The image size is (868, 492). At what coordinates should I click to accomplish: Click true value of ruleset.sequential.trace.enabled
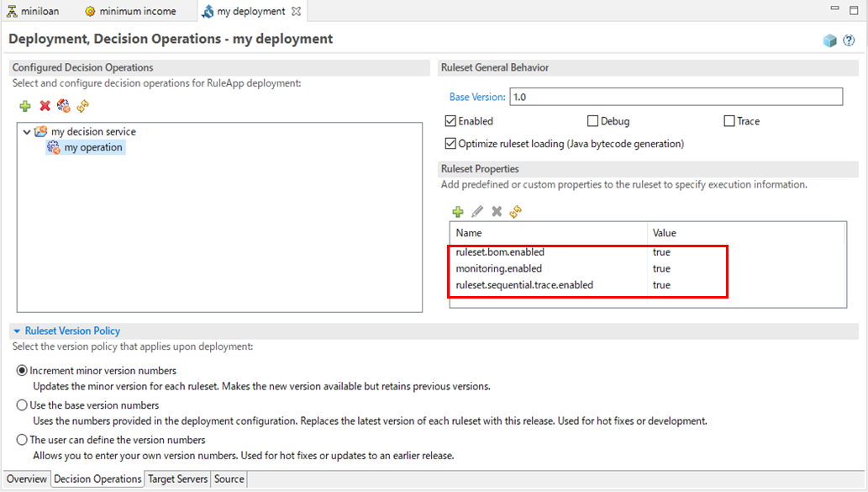(661, 285)
